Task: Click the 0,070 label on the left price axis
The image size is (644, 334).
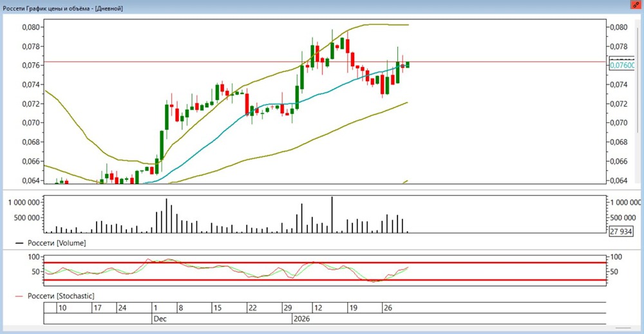Action: tap(31, 123)
